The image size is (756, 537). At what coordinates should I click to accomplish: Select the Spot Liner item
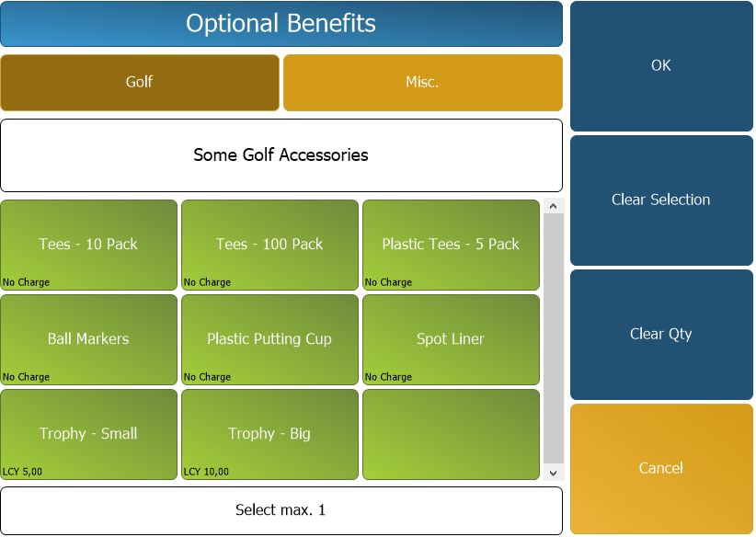(451, 339)
